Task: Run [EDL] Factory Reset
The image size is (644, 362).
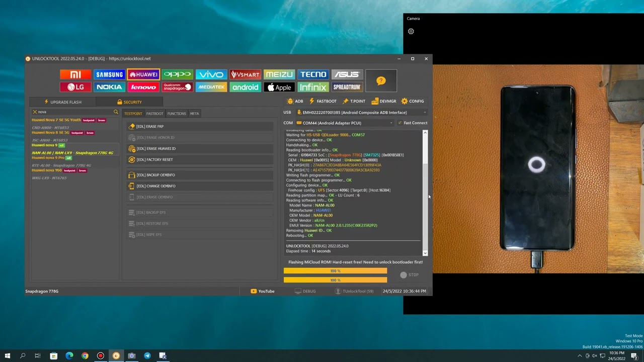Action: click(x=200, y=160)
